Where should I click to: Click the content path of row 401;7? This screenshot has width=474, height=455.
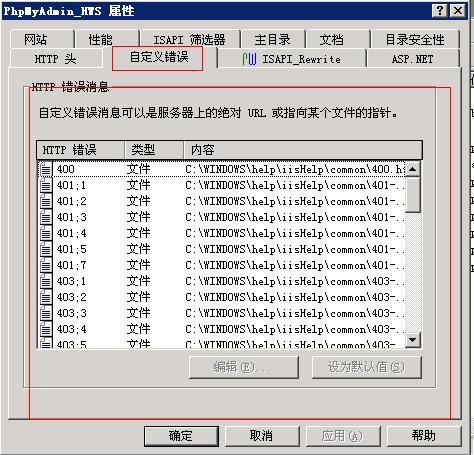295,265
